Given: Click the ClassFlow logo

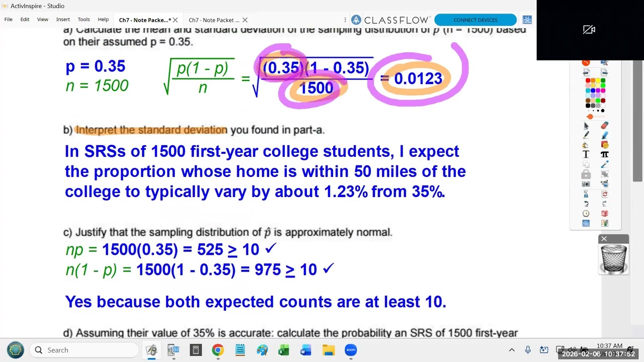Looking at the screenshot, I should click(390, 20).
